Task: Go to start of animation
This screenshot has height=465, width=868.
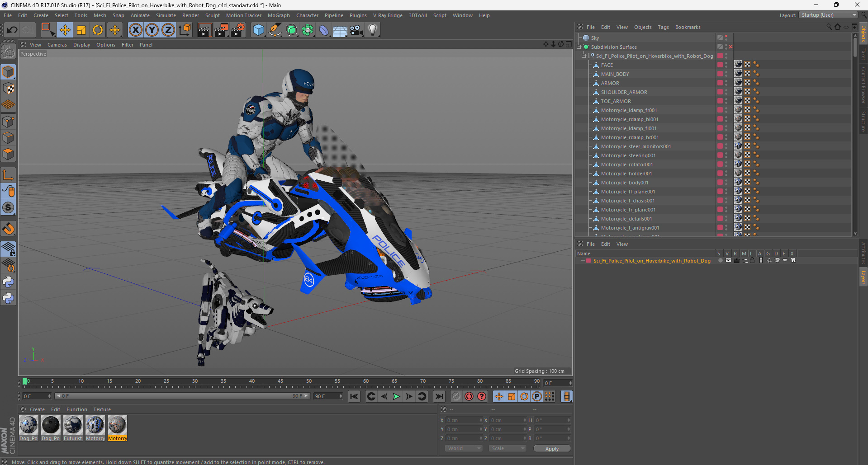Action: click(354, 396)
